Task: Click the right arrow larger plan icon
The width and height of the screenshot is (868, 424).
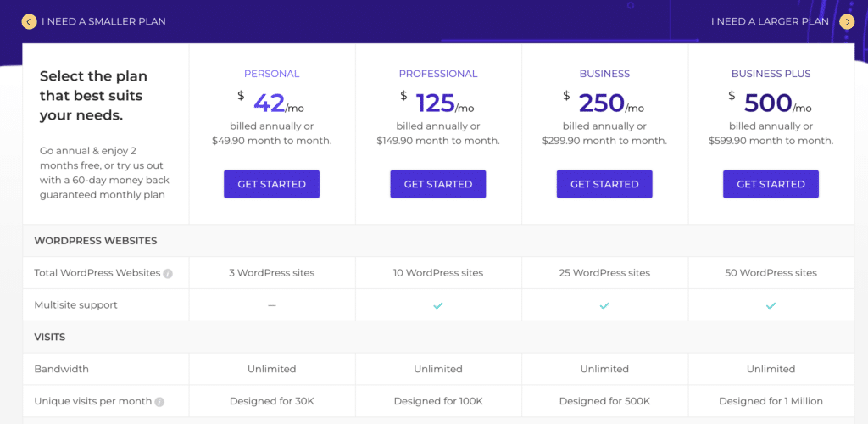Action: point(847,21)
